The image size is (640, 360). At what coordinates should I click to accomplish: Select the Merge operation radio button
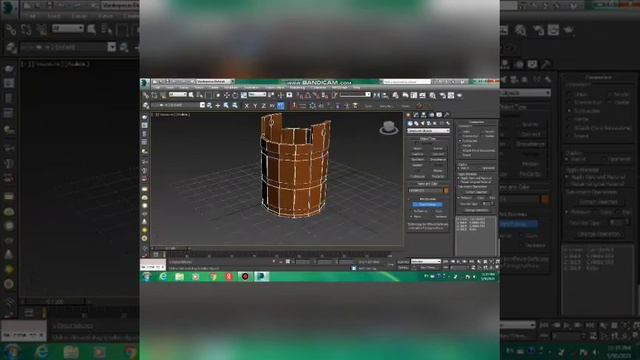[459, 146]
